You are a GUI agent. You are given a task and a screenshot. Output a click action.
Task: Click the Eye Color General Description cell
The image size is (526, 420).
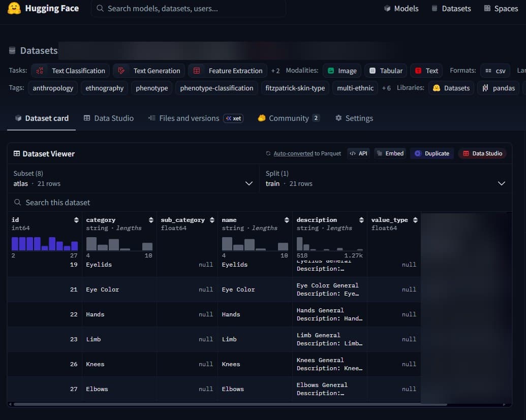[329, 289]
